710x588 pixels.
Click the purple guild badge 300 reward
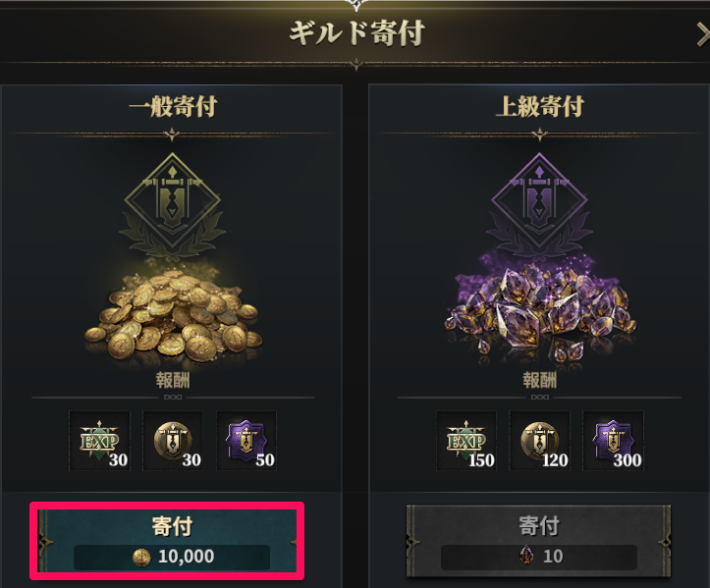click(x=613, y=441)
